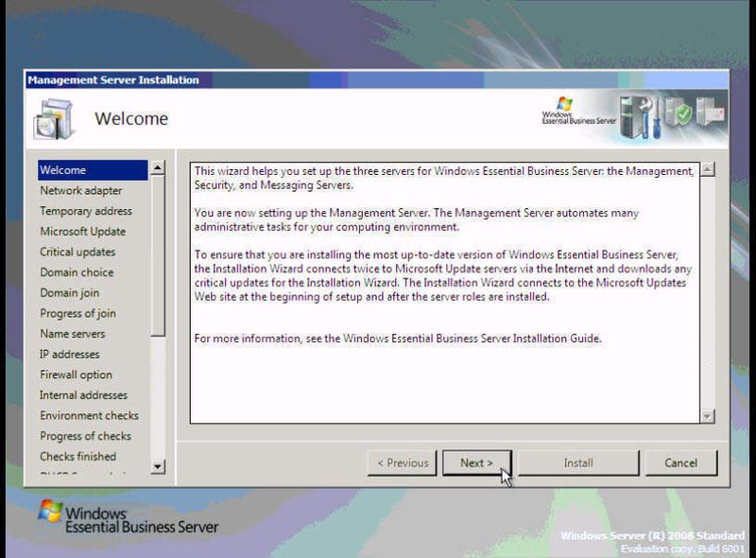Select the Firewall option step
Viewport: 756px width, 558px height.
[x=76, y=375]
